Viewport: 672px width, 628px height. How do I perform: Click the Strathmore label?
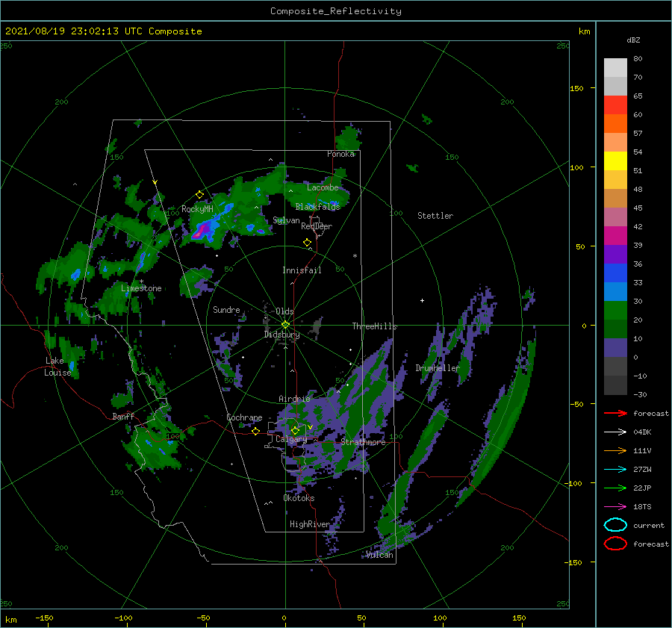pyautogui.click(x=363, y=442)
